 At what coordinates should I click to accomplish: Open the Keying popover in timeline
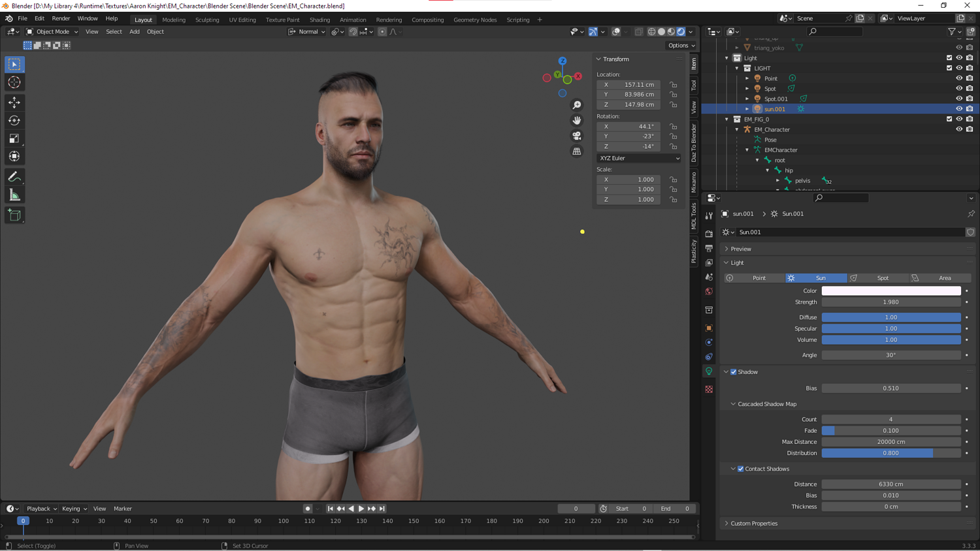click(74, 509)
